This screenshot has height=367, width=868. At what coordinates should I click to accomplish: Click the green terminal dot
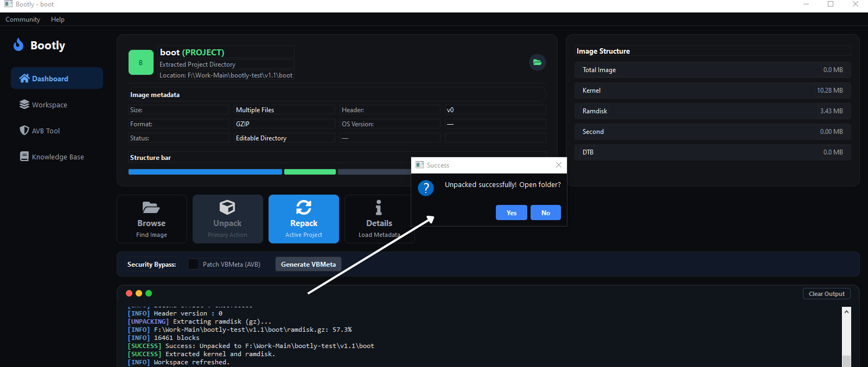149,293
